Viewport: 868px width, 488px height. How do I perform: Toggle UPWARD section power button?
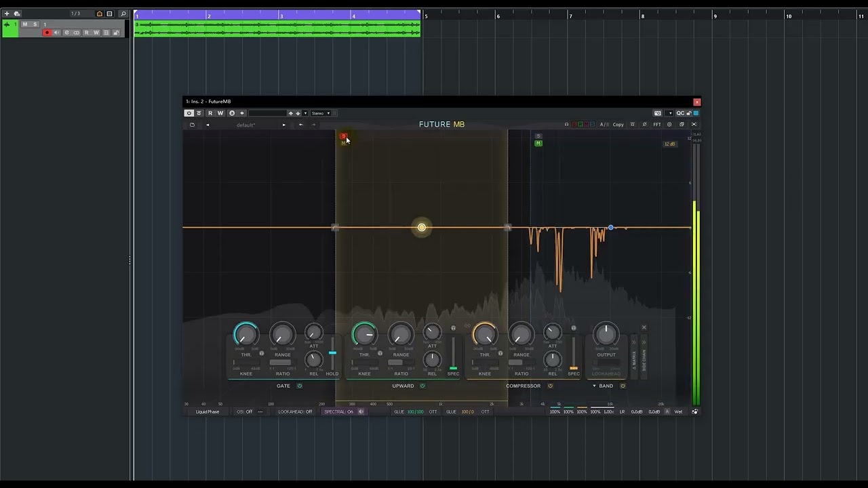(422, 386)
